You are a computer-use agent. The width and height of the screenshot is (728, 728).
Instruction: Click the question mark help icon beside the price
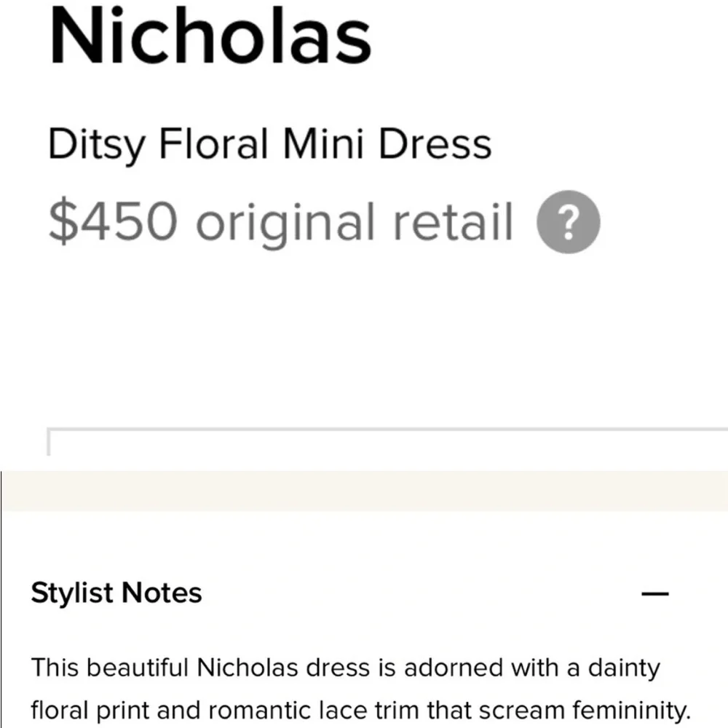click(568, 221)
